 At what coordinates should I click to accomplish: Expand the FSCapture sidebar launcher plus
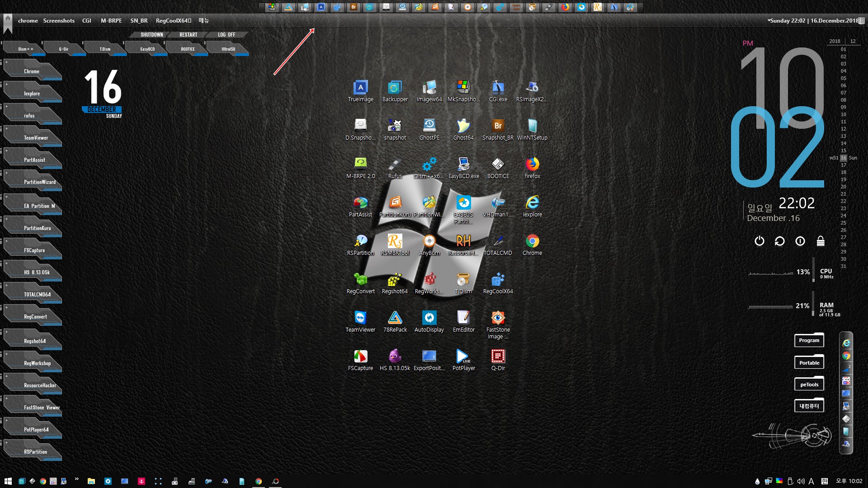point(6,241)
